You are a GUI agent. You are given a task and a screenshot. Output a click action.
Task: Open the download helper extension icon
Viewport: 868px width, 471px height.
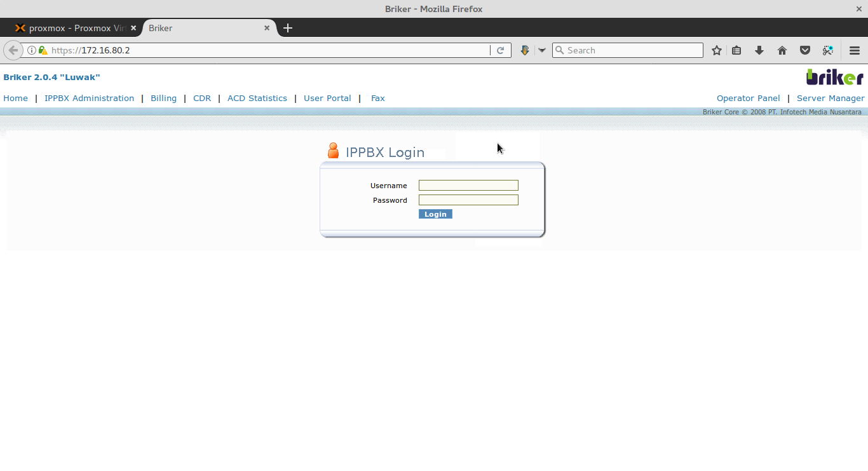[x=525, y=50]
